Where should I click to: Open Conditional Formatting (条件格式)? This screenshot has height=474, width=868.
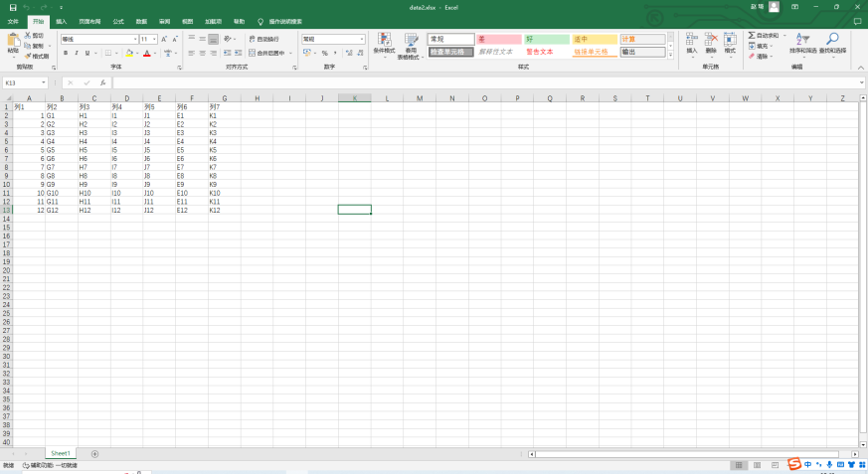384,45
